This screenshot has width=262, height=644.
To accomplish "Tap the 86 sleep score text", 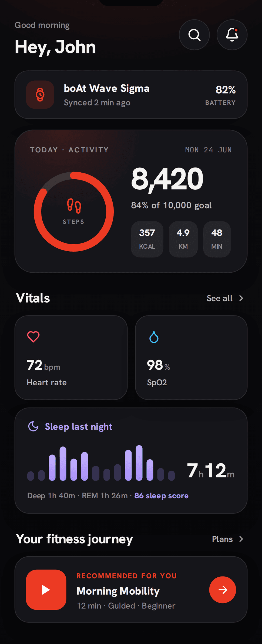I will click(161, 496).
